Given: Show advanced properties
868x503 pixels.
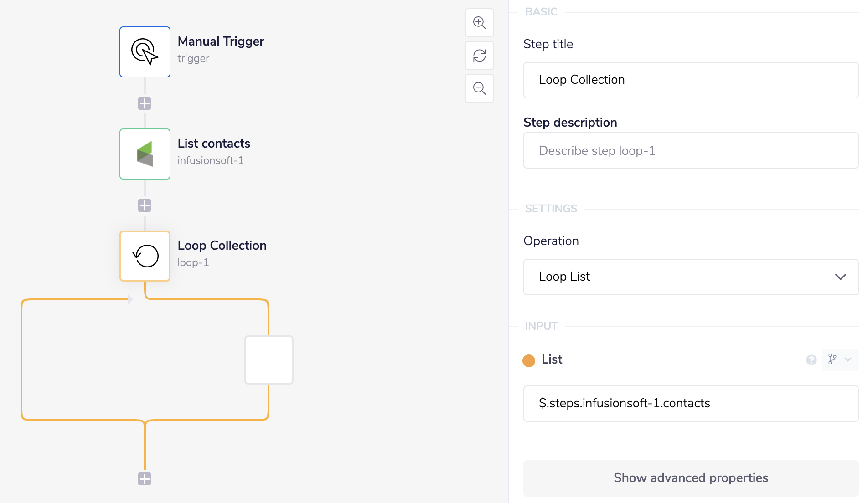Looking at the screenshot, I should pos(691,478).
